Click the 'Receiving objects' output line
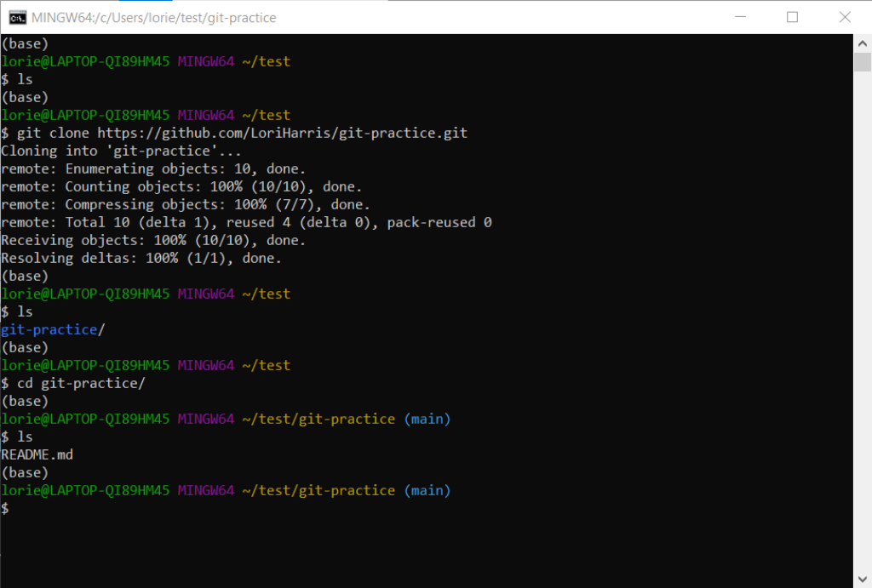 coord(153,241)
